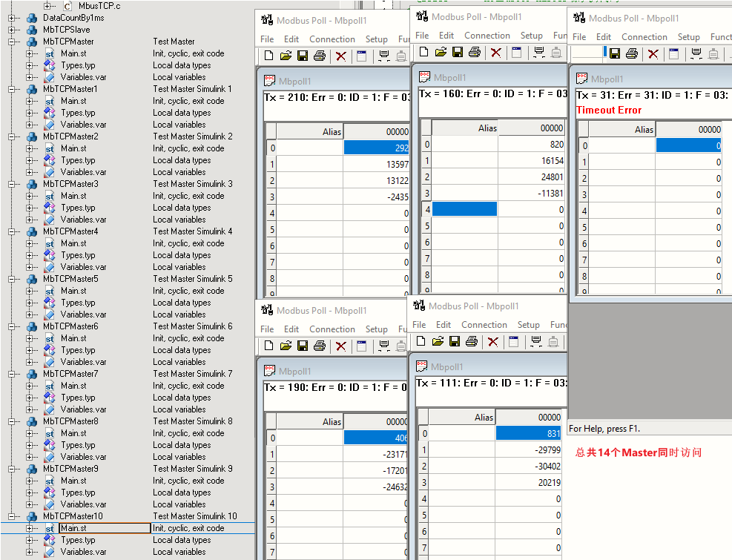Click Print icon in Tx = 190 window toolbar
Image resolution: width=732 pixels, height=560 pixels.
[320, 346]
